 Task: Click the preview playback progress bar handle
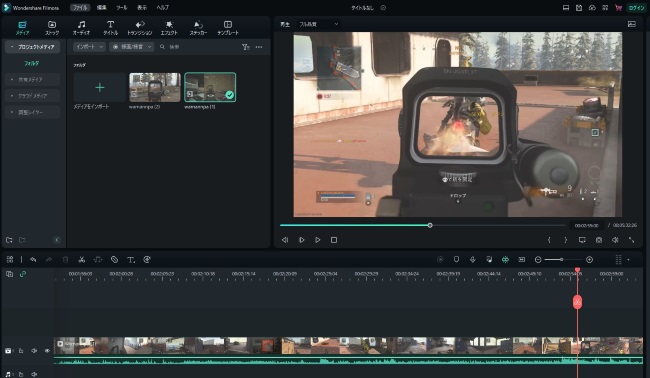coord(430,225)
